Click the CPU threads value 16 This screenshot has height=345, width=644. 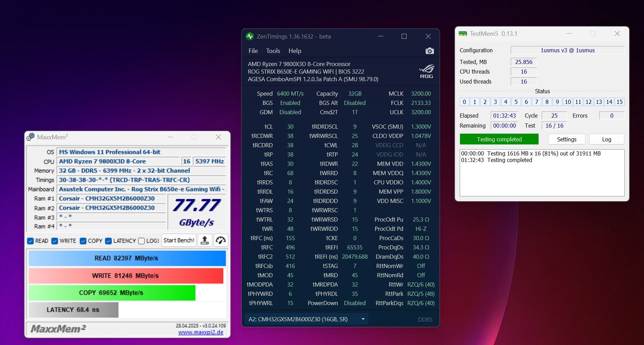(x=524, y=72)
